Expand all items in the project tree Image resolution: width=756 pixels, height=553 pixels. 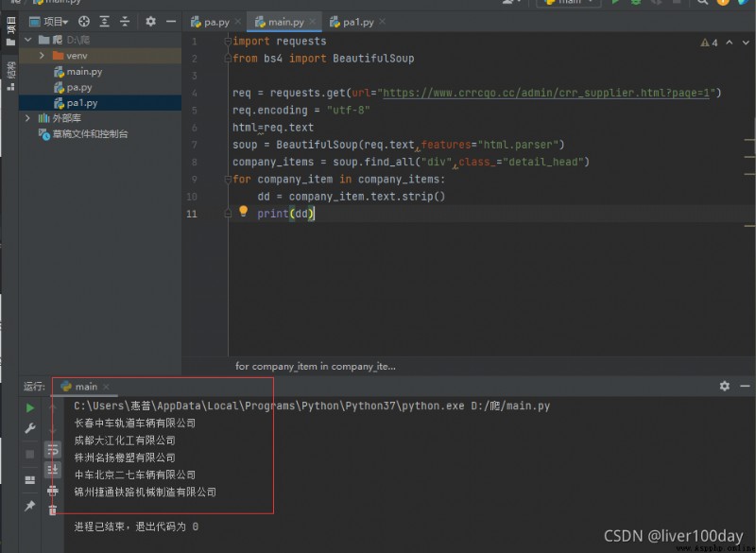104,22
